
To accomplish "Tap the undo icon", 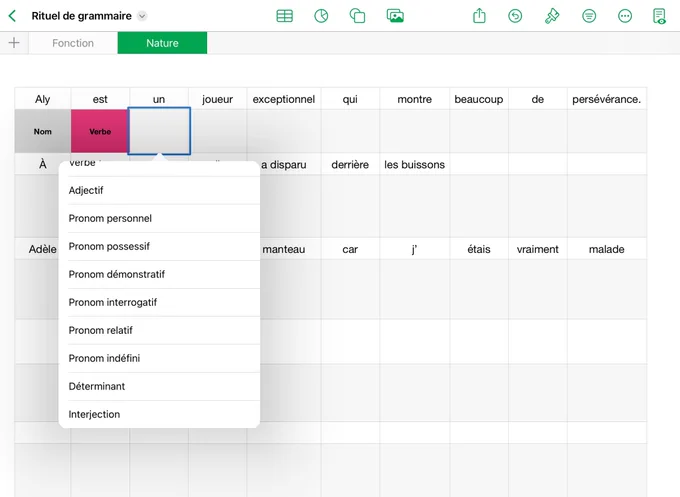I will tap(515, 16).
